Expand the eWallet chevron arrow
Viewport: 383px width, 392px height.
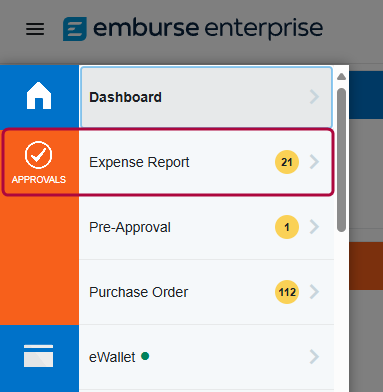coord(314,357)
